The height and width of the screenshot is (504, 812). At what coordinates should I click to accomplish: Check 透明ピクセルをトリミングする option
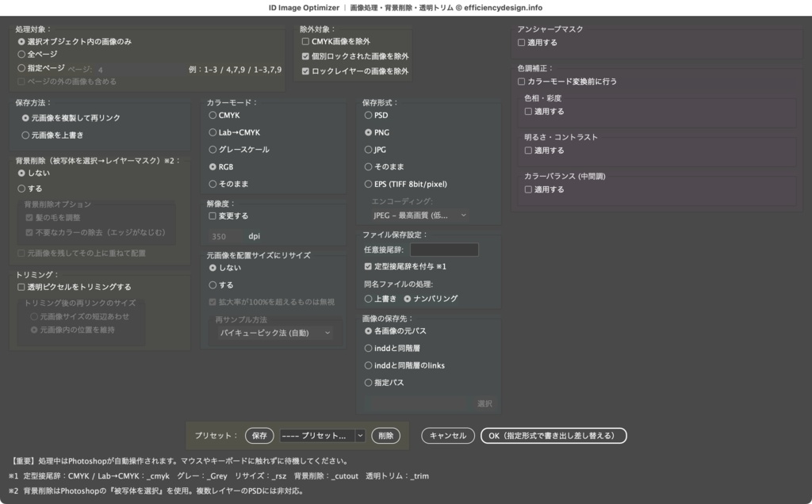[75, 287]
